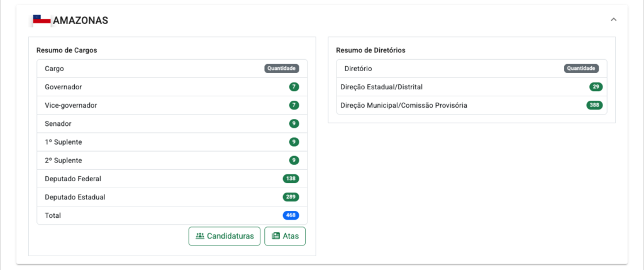Click the Amazonas state flag icon

42,20
